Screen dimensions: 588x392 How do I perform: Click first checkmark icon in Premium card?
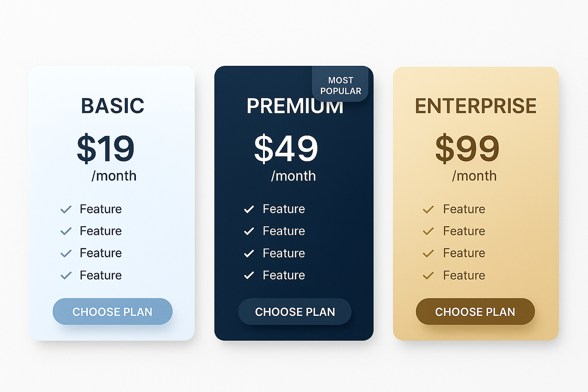click(x=249, y=209)
